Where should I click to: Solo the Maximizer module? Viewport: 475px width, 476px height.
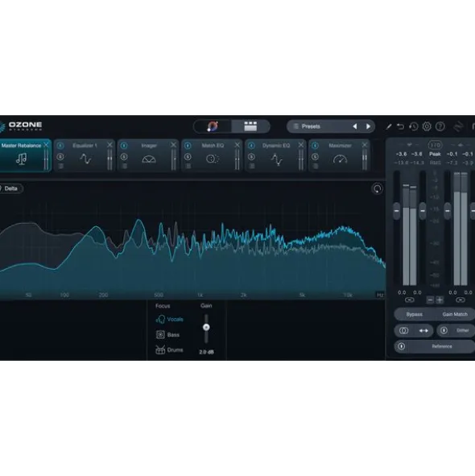(x=315, y=156)
